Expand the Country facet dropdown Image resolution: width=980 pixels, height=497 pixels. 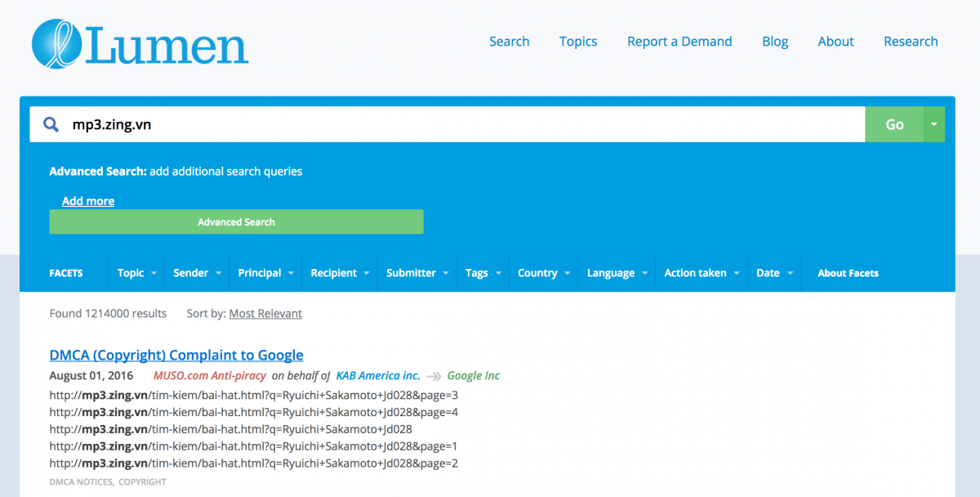543,273
